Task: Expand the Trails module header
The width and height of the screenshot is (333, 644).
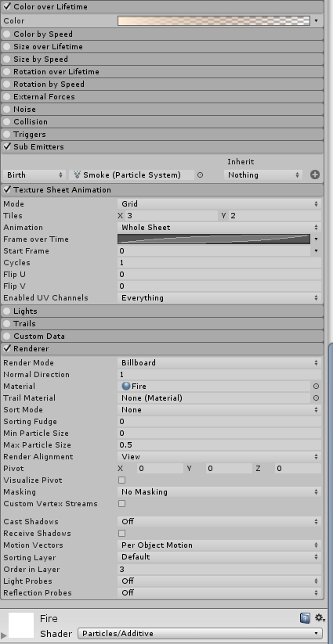Action: (x=162, y=324)
